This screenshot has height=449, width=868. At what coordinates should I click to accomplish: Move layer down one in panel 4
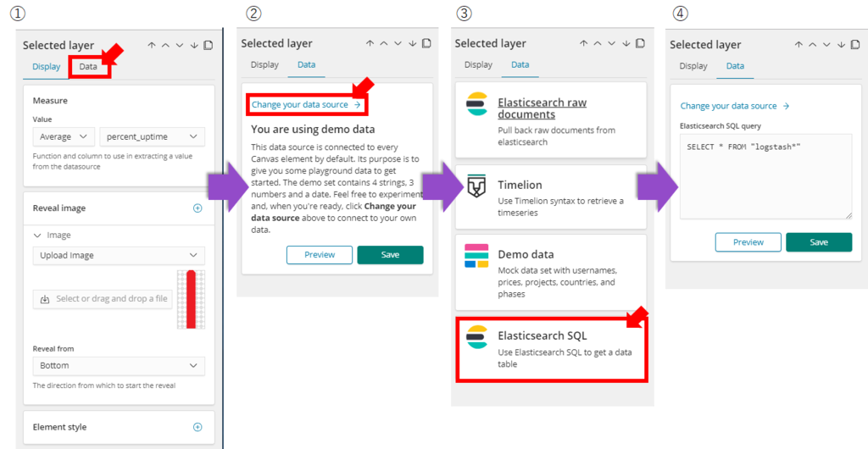[x=826, y=45]
